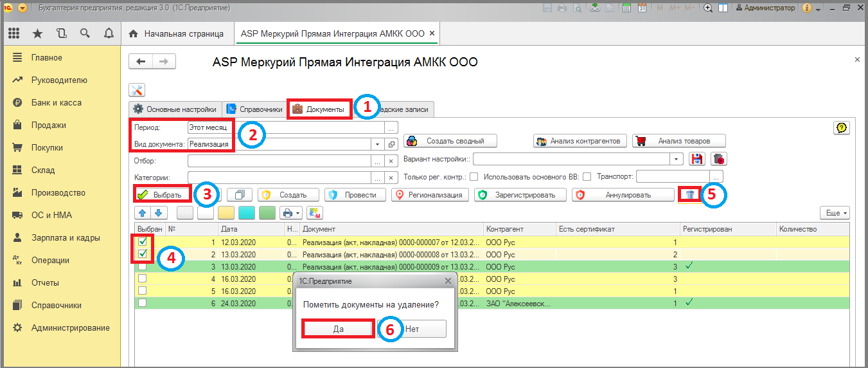Toggle checkbox for row 1 dated 12.03.2020
868x368 pixels.
click(143, 242)
